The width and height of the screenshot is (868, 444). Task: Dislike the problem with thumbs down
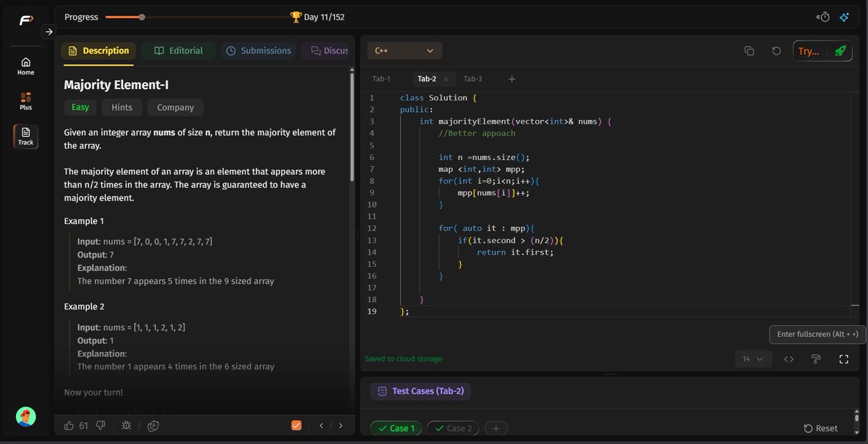point(101,425)
